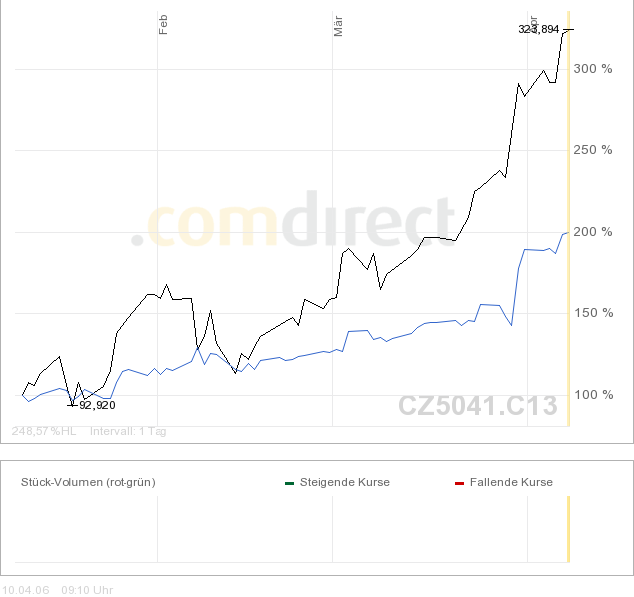The width and height of the screenshot is (634, 597).
Task: Click the green Steigende Kurse legend swatch
Action: tap(289, 483)
